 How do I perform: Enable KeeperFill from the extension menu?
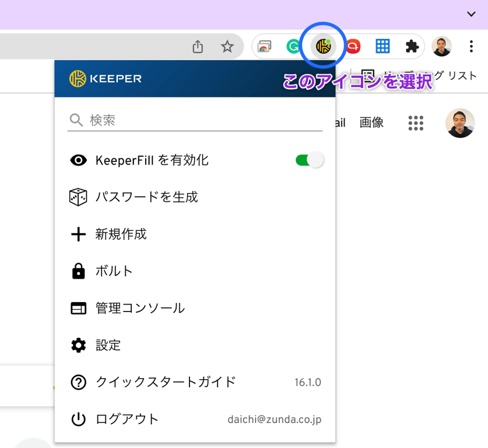coord(308,160)
